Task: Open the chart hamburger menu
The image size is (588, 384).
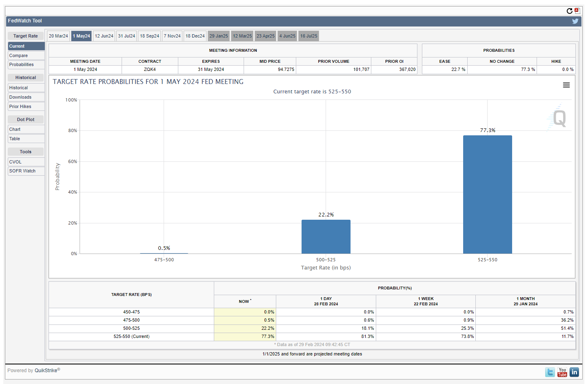Action: pos(566,85)
